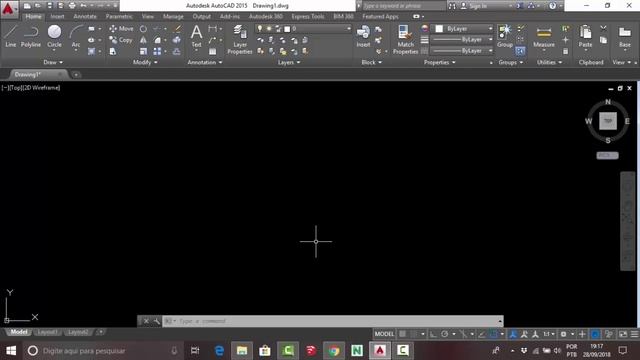The width and height of the screenshot is (640, 360).
Task: Open the Layout2 tab
Action: coord(78,332)
